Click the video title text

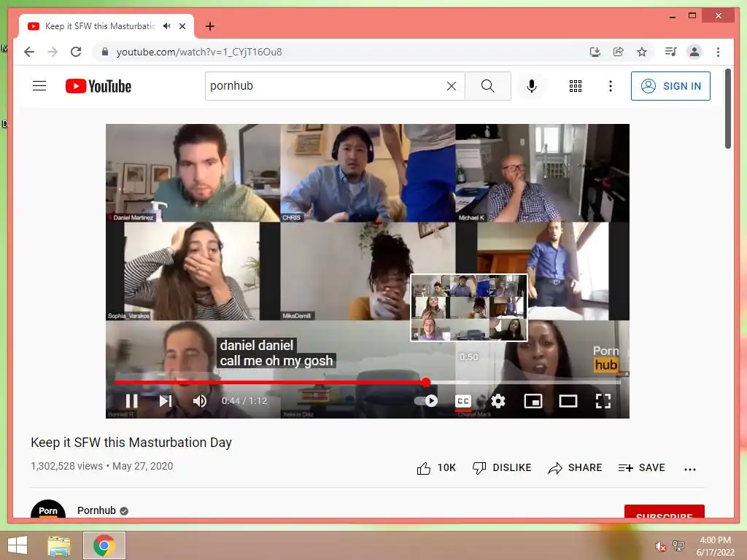coord(131,443)
